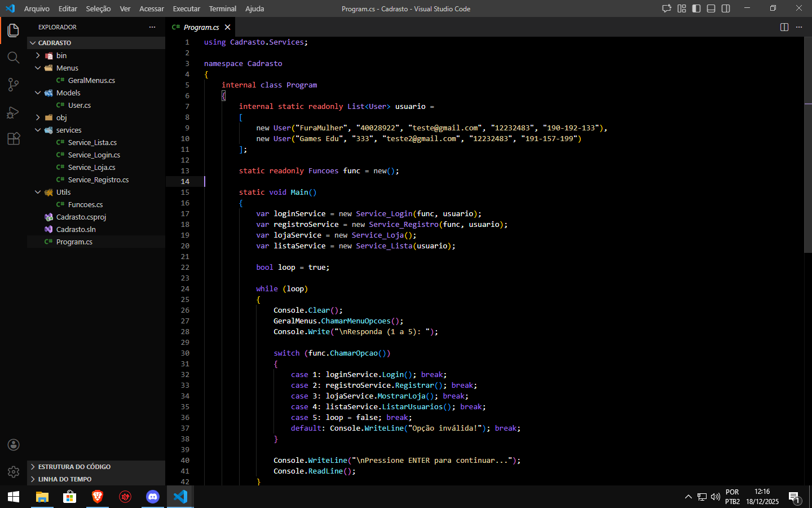Open the Executar menu
Viewport: 812px width, 508px height.
pyautogui.click(x=187, y=8)
